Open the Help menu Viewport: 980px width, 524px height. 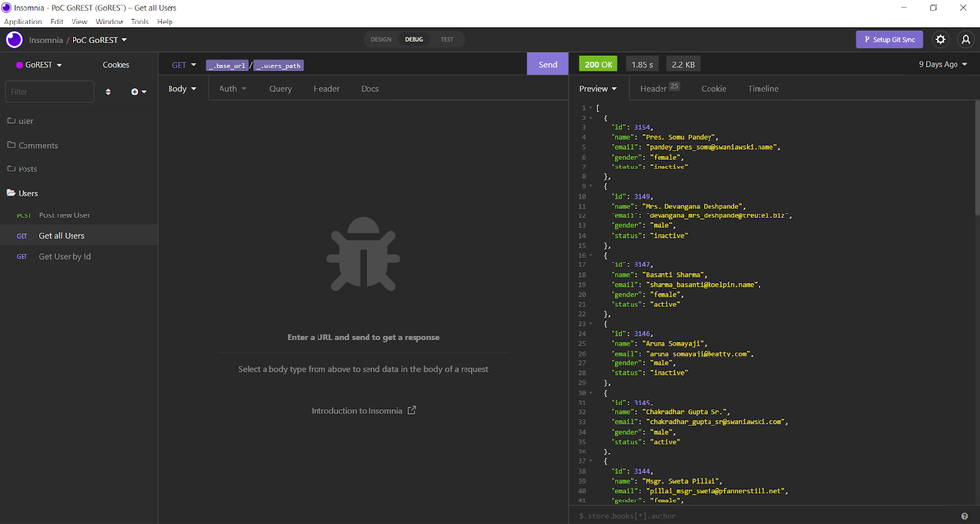tap(165, 22)
